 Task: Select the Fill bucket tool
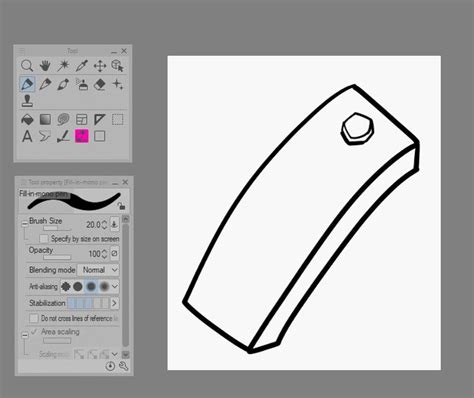point(27,119)
